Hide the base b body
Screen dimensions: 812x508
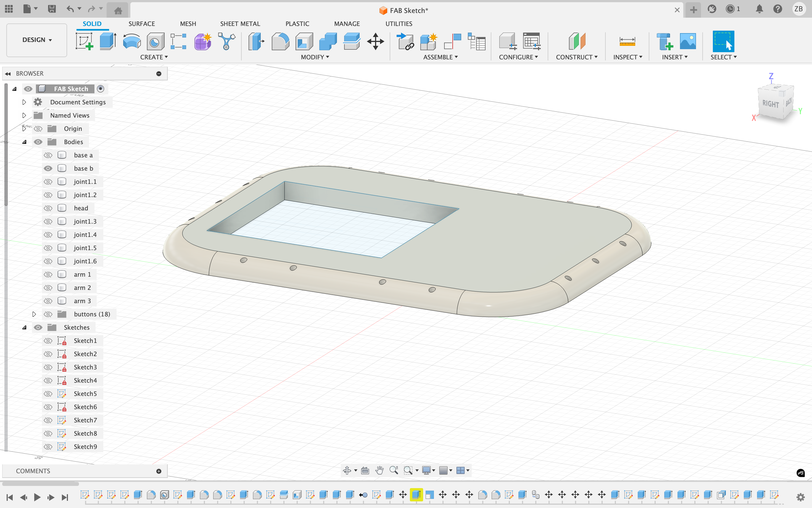click(48, 168)
